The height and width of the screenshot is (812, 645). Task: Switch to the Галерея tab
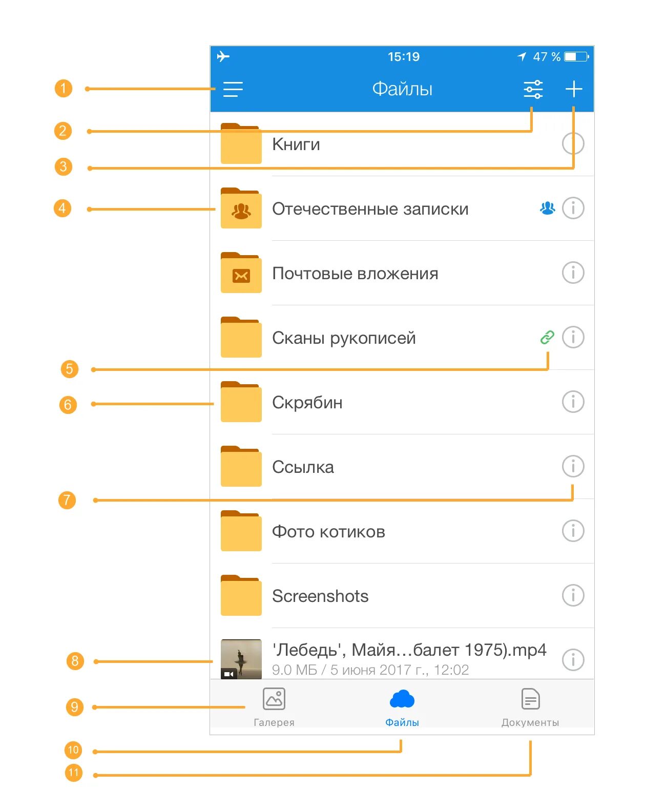click(x=274, y=707)
